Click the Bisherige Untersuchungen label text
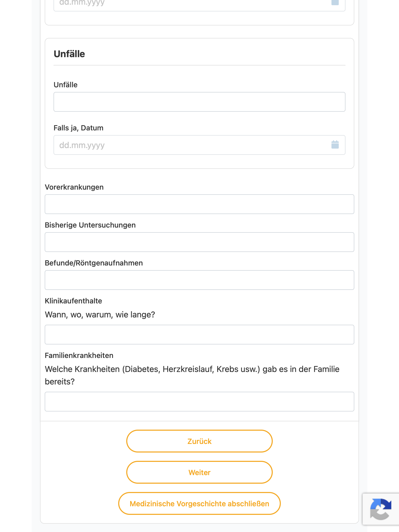 click(90, 225)
